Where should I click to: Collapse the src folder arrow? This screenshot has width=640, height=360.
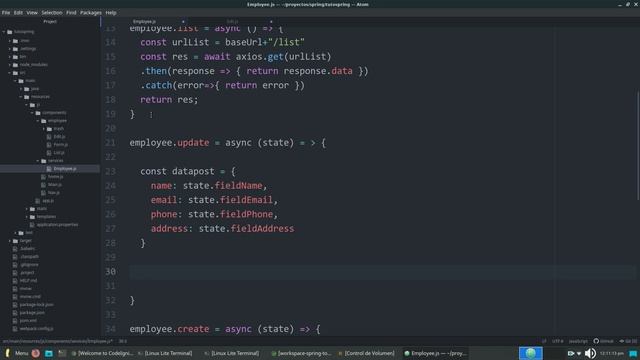10,73
